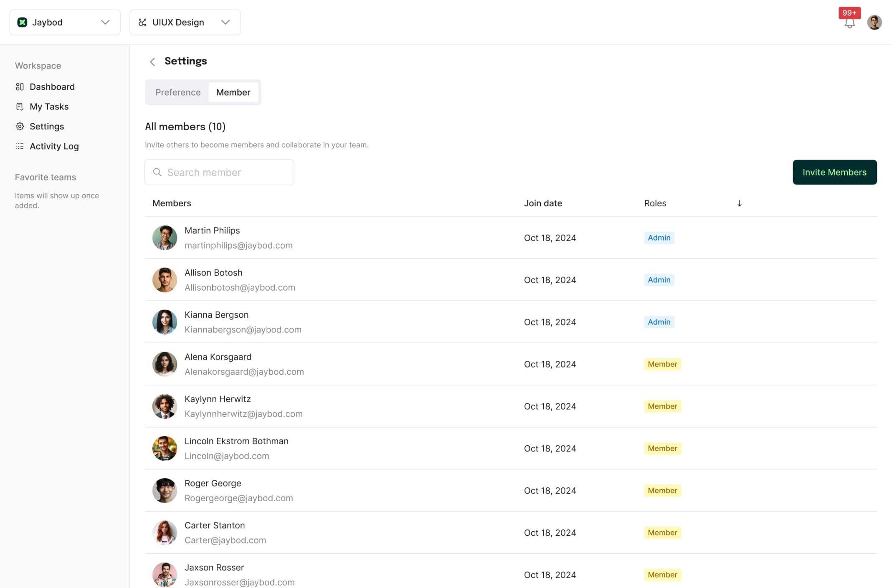
Task: Click the notification bell icon
Action: click(x=849, y=23)
